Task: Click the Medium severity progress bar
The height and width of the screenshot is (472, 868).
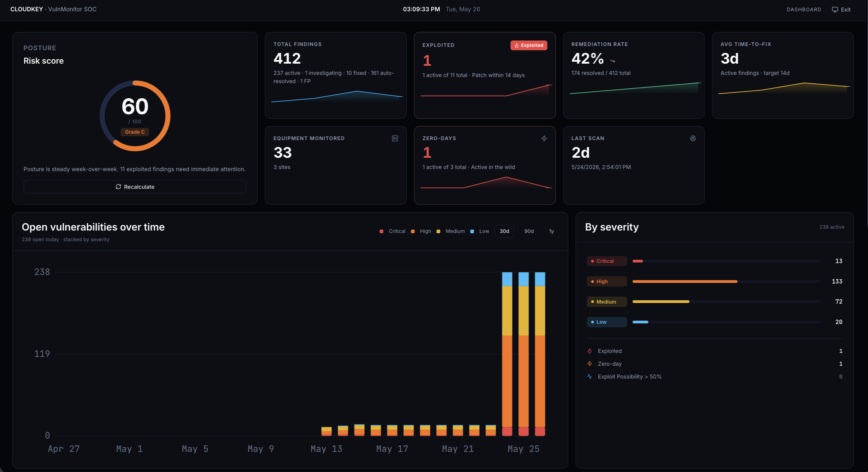Action: (x=726, y=302)
